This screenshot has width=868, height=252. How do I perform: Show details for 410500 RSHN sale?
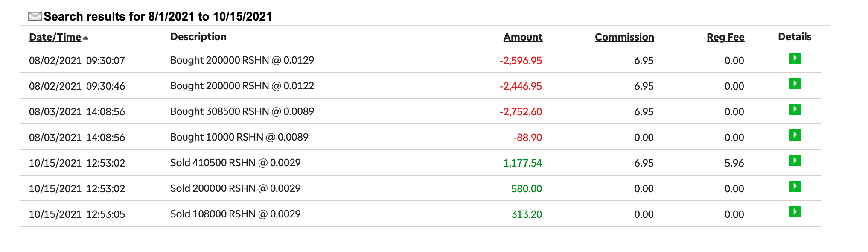click(x=795, y=161)
